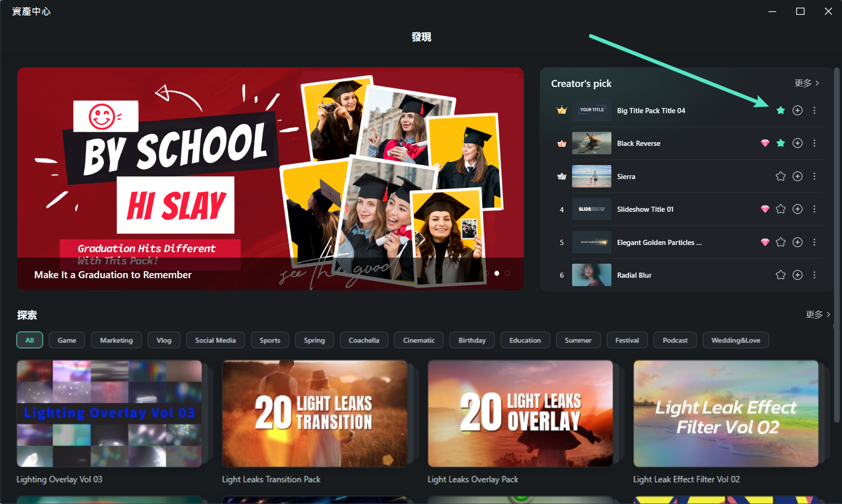This screenshot has height=504, width=842.
Task: Click the premium diamond on Elegant Golden Particles
Action: coord(765,242)
